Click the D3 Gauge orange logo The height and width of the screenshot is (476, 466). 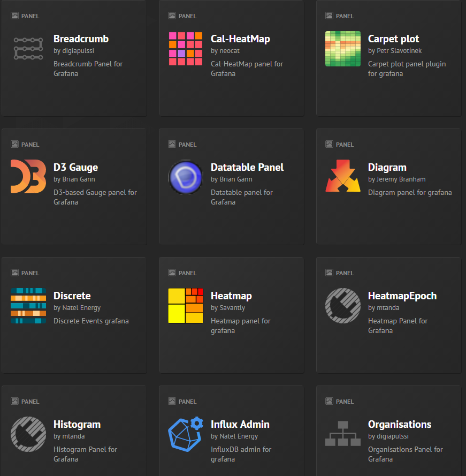click(28, 176)
